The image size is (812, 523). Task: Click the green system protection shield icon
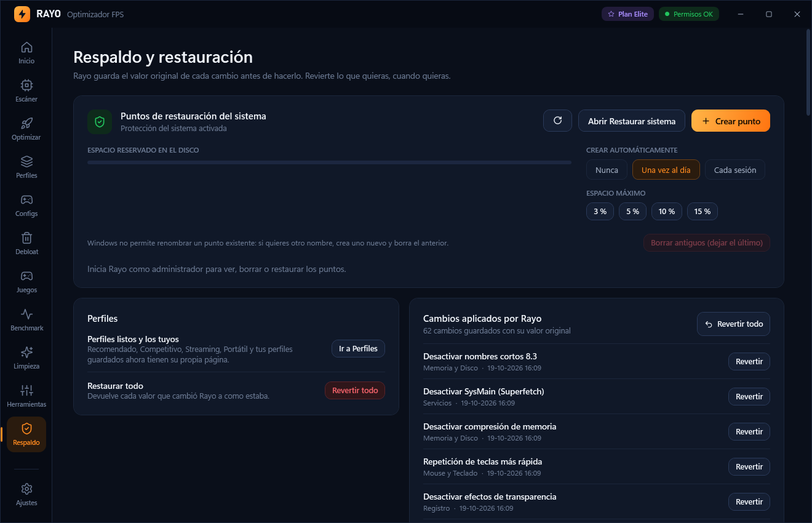click(x=100, y=122)
